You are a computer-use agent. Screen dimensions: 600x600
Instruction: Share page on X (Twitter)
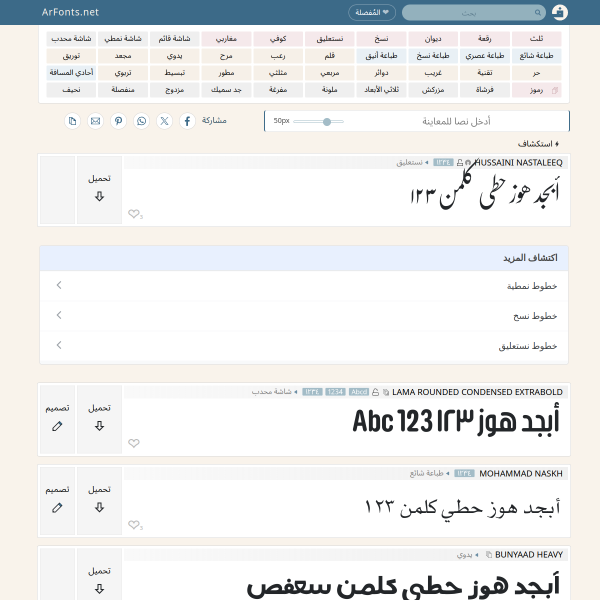click(164, 121)
